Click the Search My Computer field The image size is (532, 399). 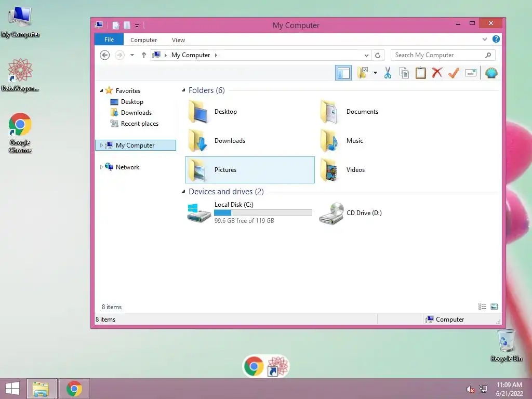click(443, 55)
